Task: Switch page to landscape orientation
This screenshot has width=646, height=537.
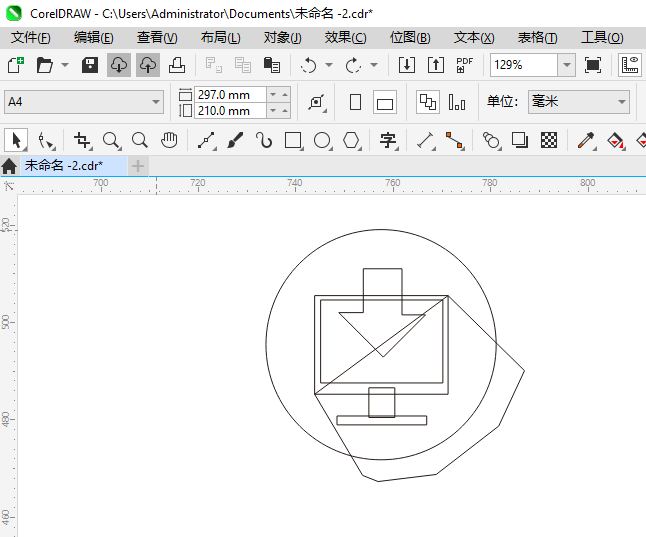Action: pos(385,102)
